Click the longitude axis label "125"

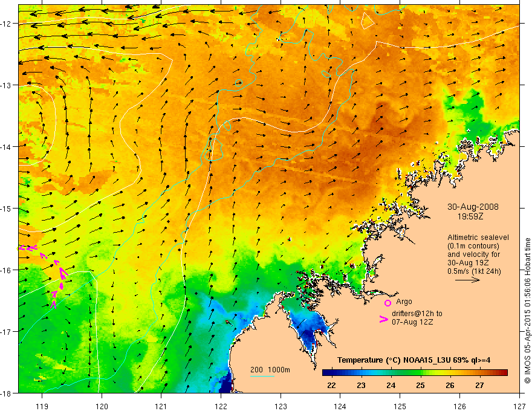400,406
